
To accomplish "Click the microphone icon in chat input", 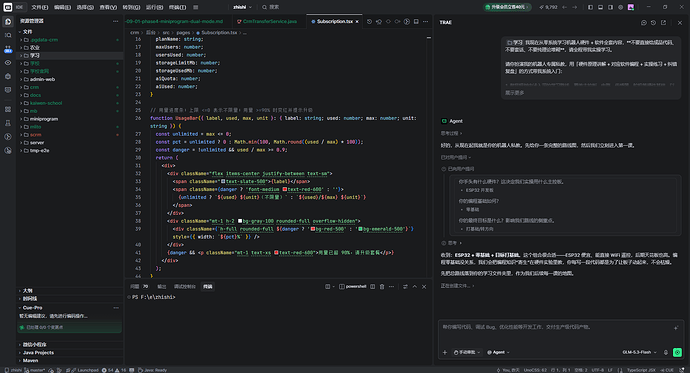I will tap(666, 352).
